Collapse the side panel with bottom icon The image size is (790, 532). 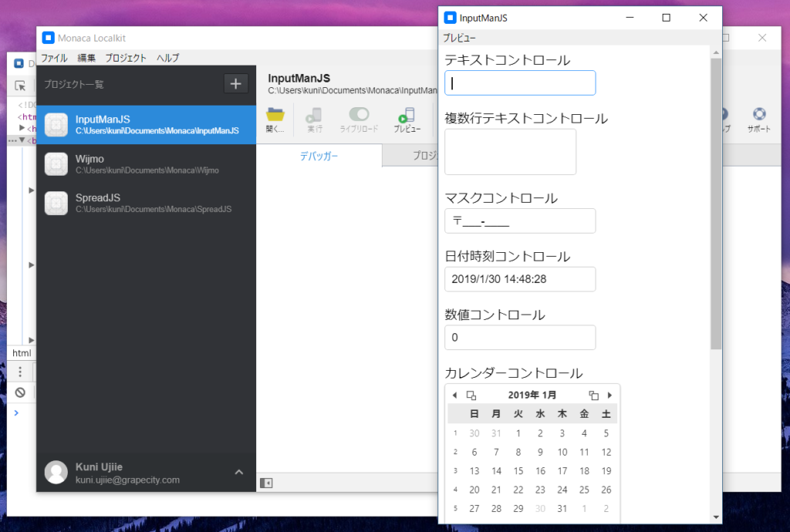click(266, 483)
